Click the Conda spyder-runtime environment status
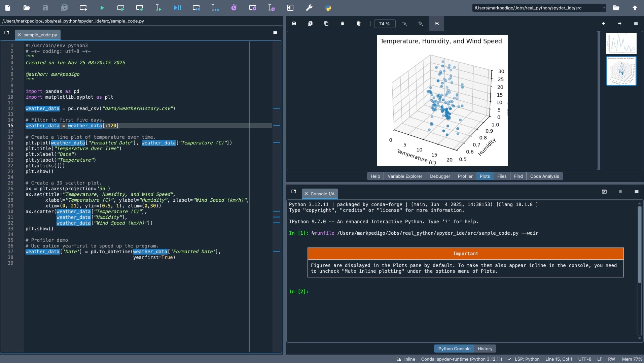The image size is (644, 363). (x=461, y=359)
